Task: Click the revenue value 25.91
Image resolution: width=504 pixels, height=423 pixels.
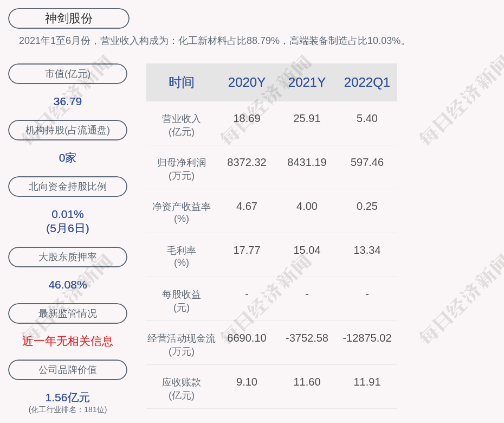Action: point(307,118)
